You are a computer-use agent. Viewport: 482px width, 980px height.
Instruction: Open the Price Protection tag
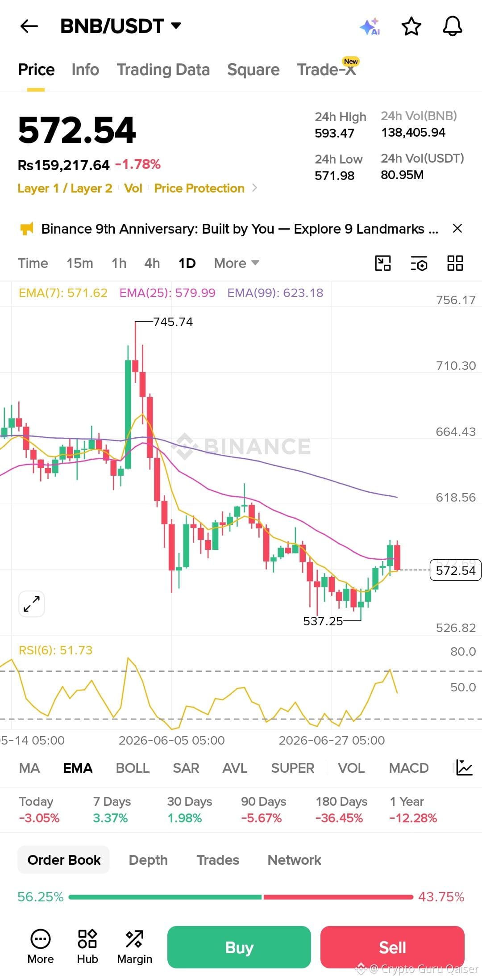(199, 188)
